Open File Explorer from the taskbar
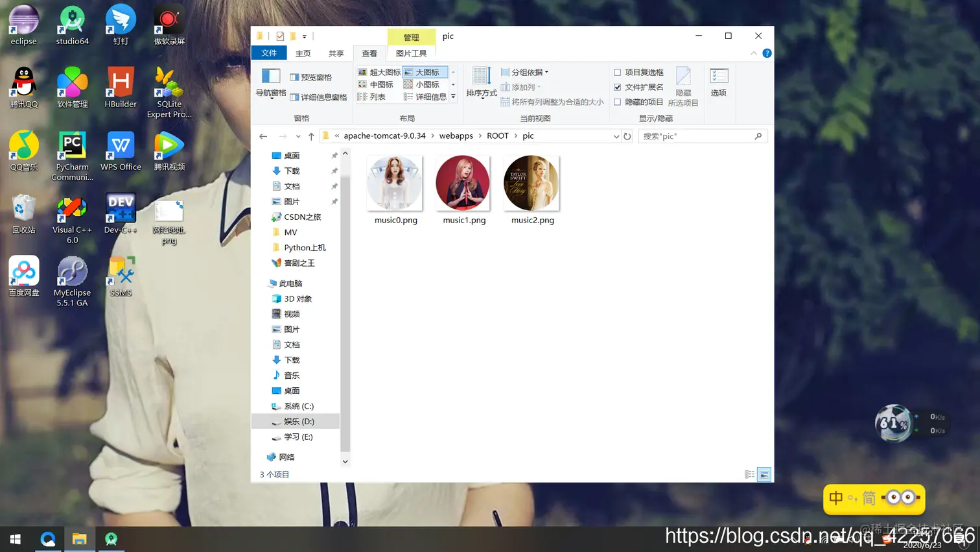The image size is (980, 552). click(79, 539)
